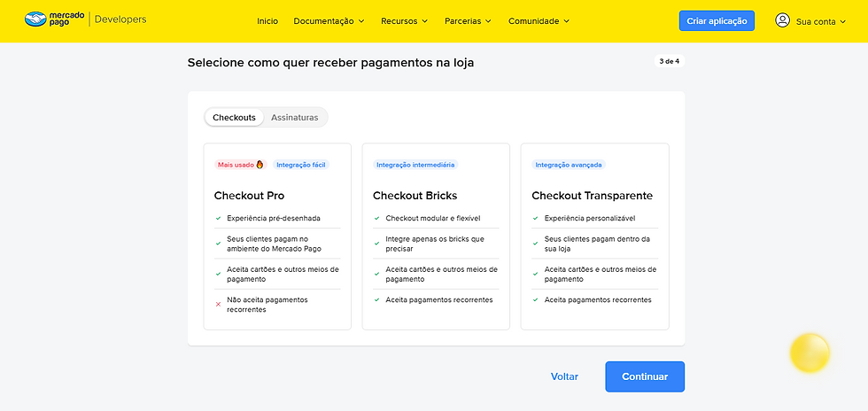Click checkmark beside Experiência pré-desenhada
This screenshot has width=868, height=411.
coord(218,218)
